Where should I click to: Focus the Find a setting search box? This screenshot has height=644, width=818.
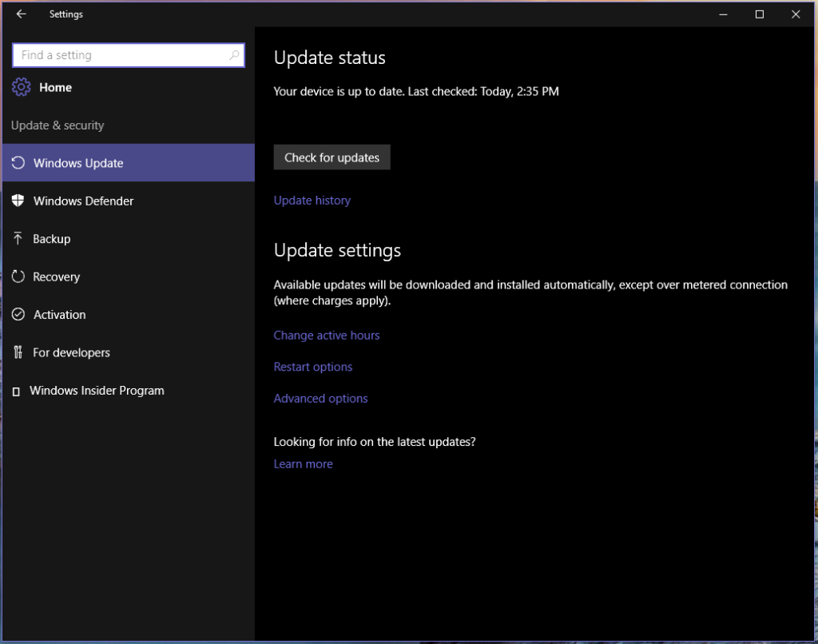[x=120, y=55]
